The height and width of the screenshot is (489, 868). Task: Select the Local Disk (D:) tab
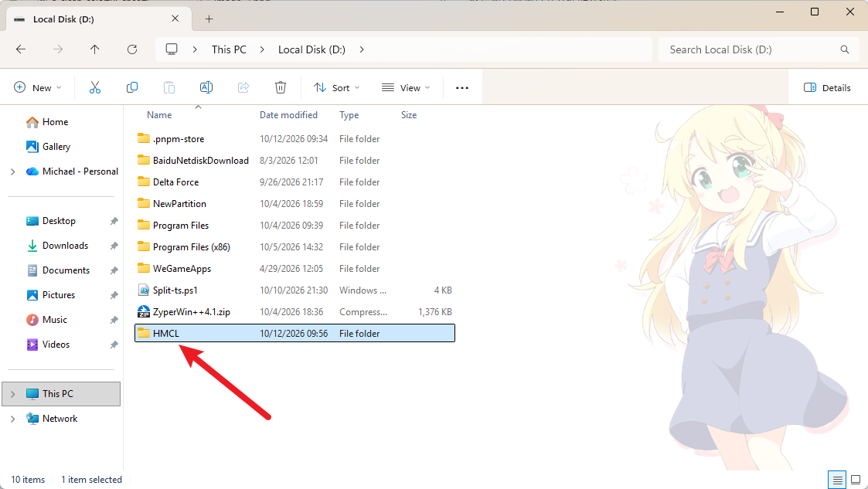coord(98,19)
